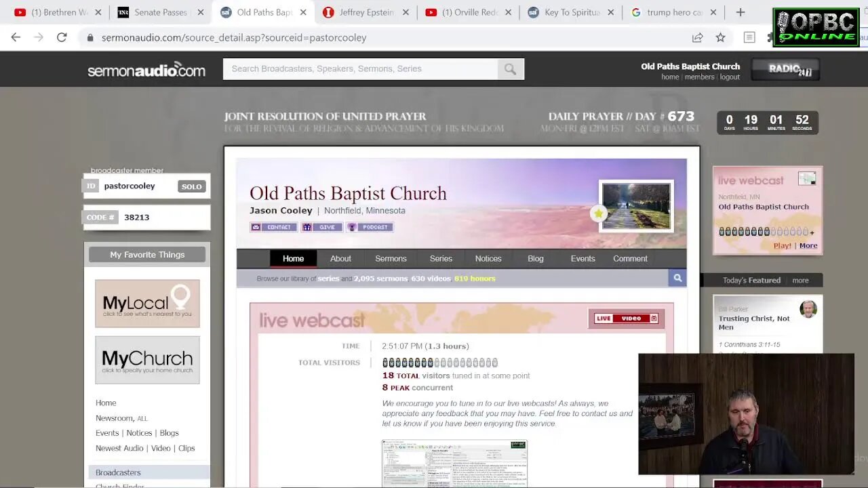This screenshot has height=488, width=868.
Task: Open the Blog menu item
Action: [x=536, y=258]
